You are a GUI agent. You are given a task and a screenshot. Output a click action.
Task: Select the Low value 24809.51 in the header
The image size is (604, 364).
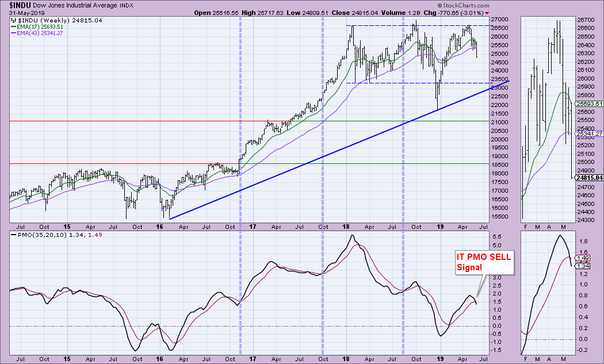(315, 13)
